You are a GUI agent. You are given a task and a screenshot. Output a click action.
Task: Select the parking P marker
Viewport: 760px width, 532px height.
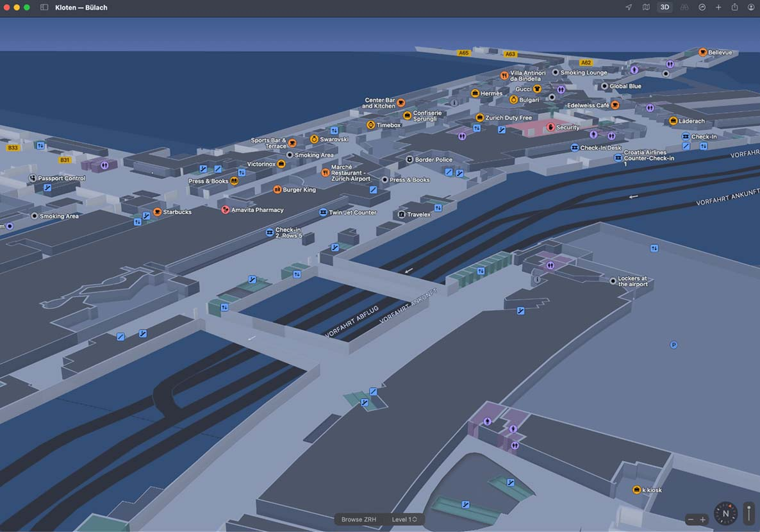[673, 345]
